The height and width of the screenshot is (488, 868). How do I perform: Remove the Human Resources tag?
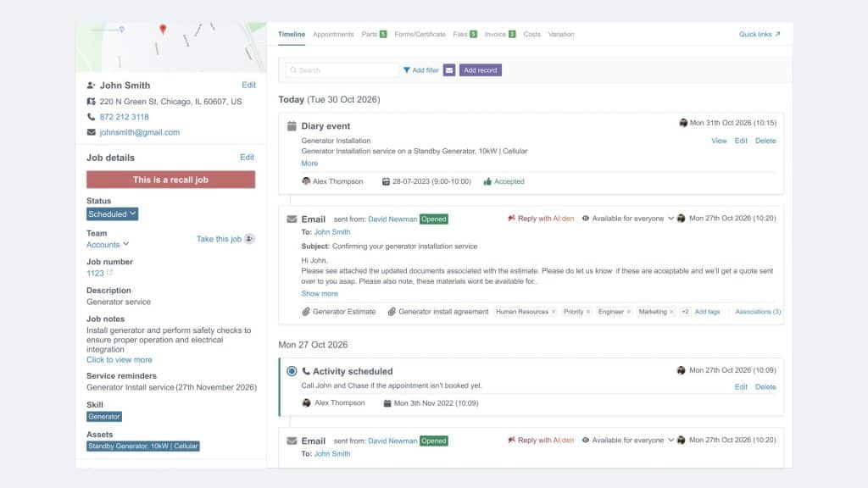coord(553,312)
